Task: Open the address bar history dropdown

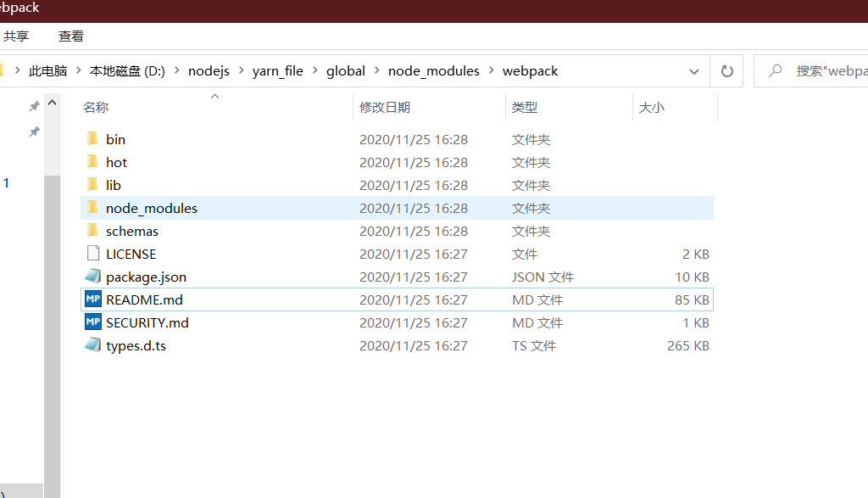Action: pyautogui.click(x=693, y=71)
